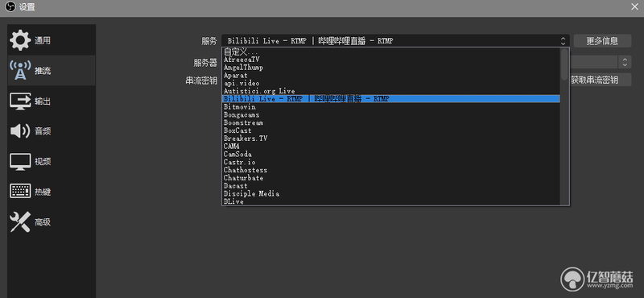The width and height of the screenshot is (644, 298).
Task: Open the 高级 advanced tools icon
Action: click(20, 222)
